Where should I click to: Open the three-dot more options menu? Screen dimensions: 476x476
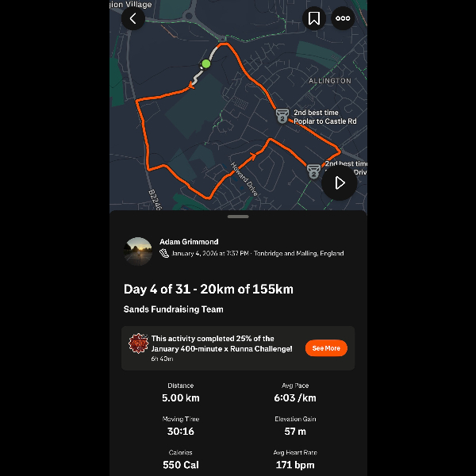pyautogui.click(x=343, y=18)
